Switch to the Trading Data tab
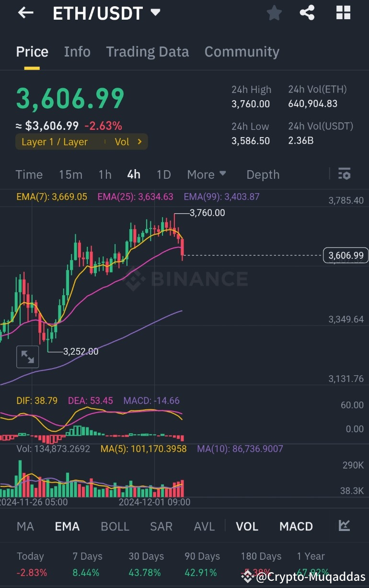The image size is (369, 588). pyautogui.click(x=147, y=51)
